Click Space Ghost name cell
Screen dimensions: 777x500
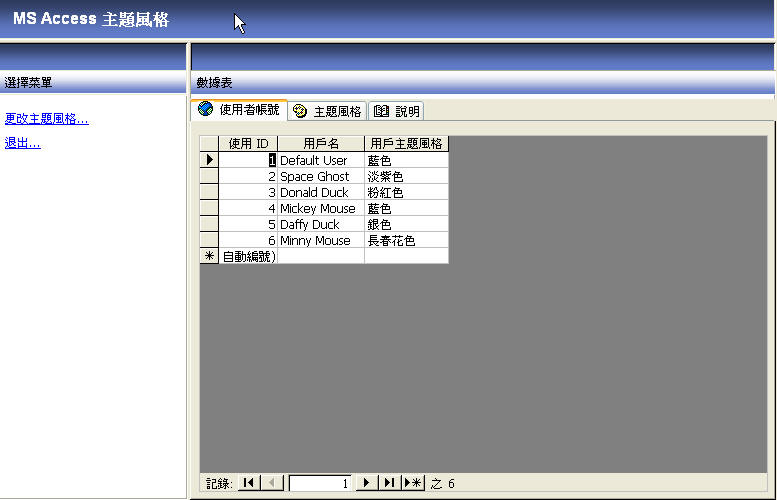tap(321, 176)
